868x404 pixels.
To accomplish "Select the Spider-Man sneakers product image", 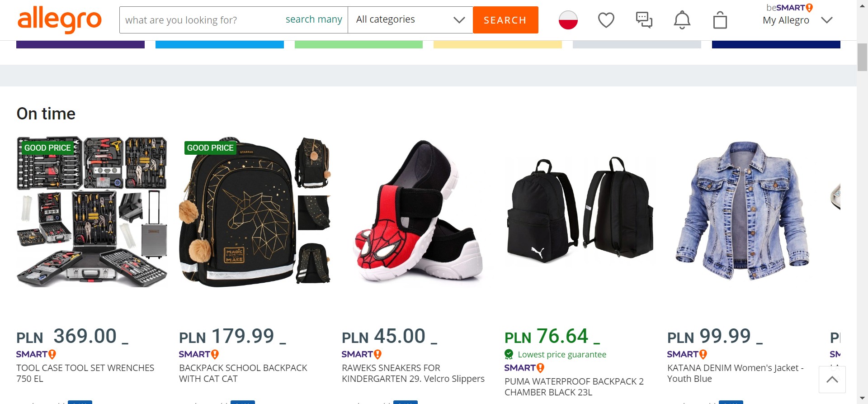I will pyautogui.click(x=417, y=212).
